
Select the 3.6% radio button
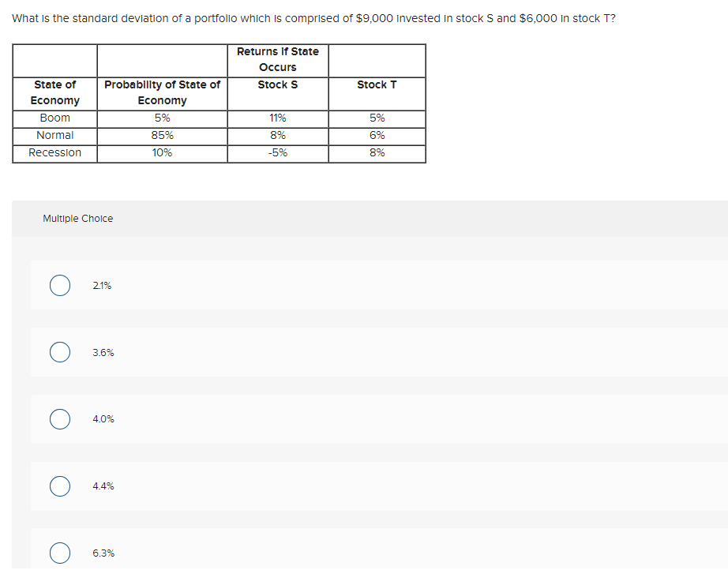click(x=59, y=352)
